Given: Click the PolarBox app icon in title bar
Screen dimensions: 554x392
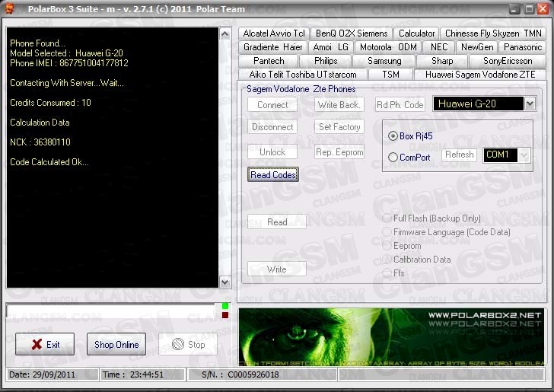Looking at the screenshot, I should click(x=9, y=8).
